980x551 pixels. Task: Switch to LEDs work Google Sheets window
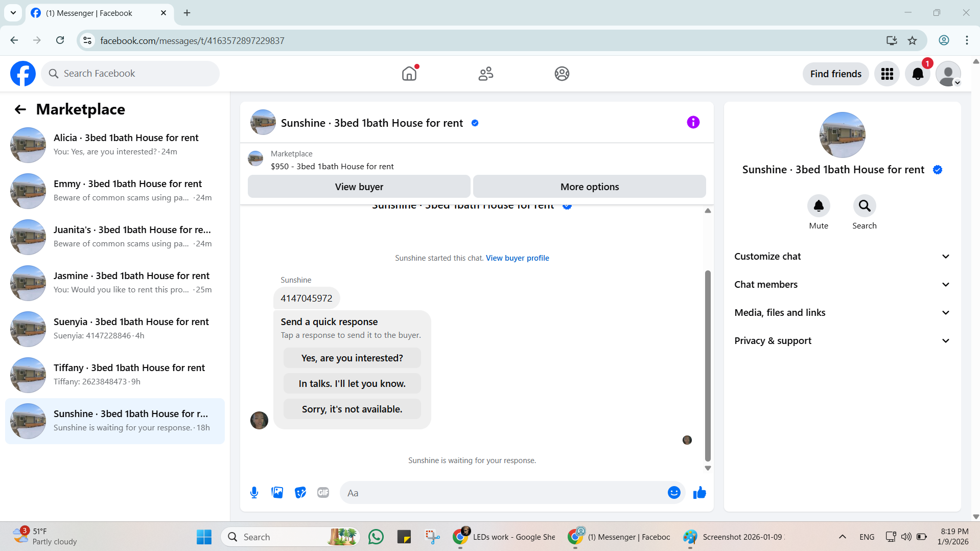click(x=504, y=537)
